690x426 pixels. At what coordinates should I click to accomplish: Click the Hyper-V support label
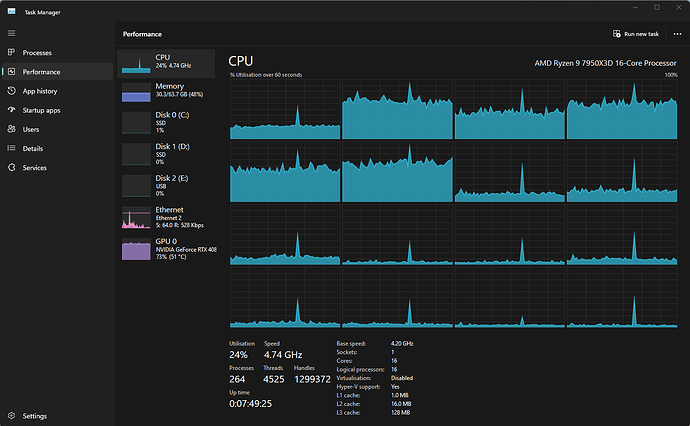point(358,387)
